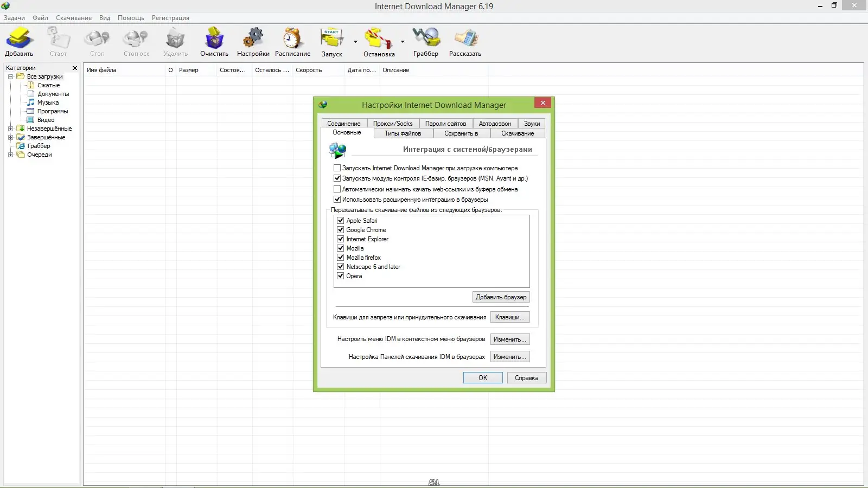
Task: Open the Граббер site grabber icon
Action: point(426,38)
